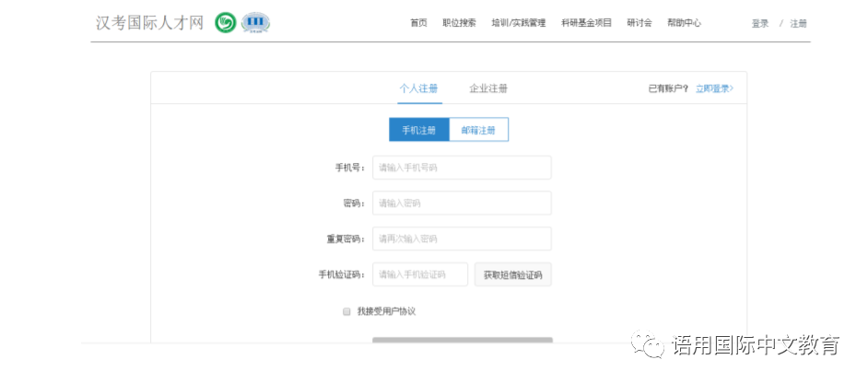Screen dimensions: 868x383
Task: Click the 立即登录 link
Action: (715, 88)
